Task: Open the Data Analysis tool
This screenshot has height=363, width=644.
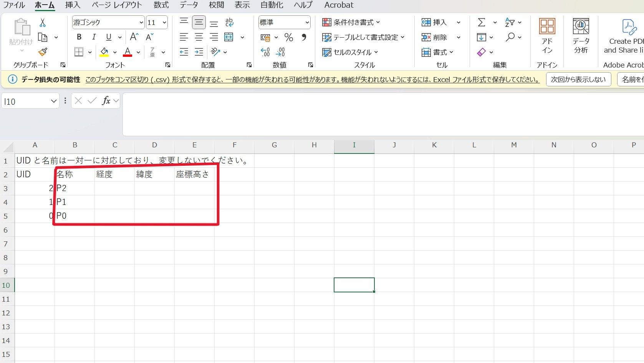Action: [581, 36]
